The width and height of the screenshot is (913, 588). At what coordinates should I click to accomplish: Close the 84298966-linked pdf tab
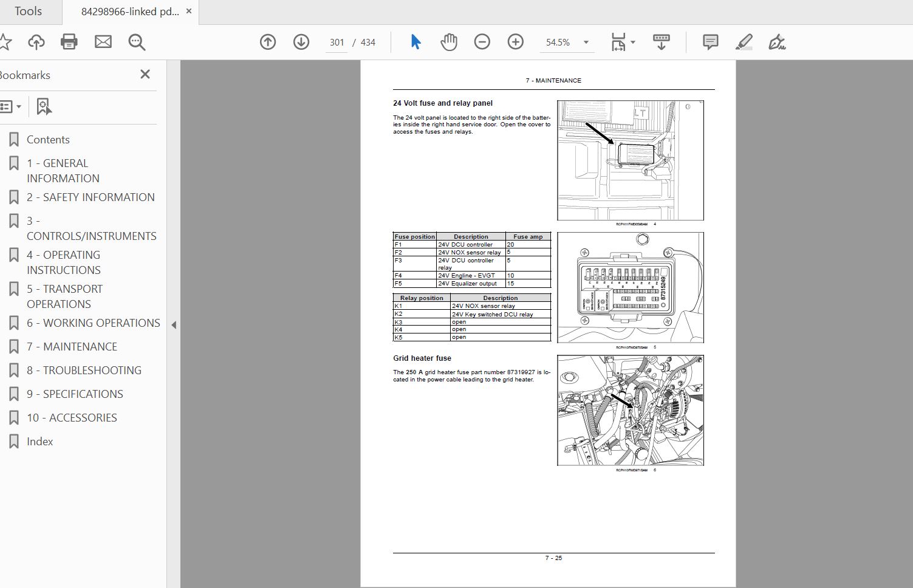pyautogui.click(x=189, y=12)
